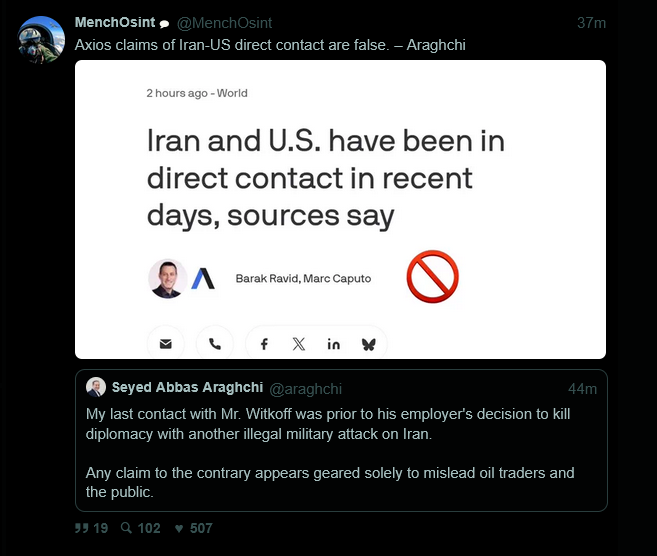Click the magnifier icon beside 102
Screen dimensions: 657x556
125,528
